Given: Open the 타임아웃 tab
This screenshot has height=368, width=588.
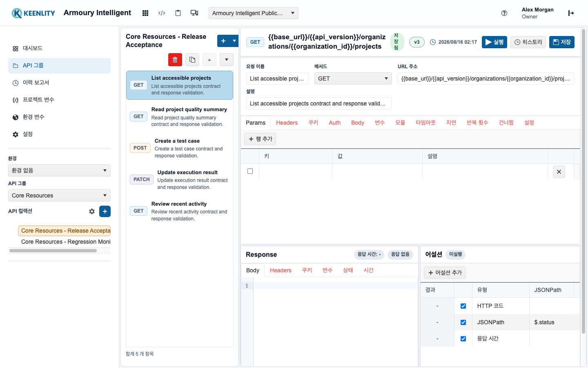Looking at the screenshot, I should click(x=425, y=123).
